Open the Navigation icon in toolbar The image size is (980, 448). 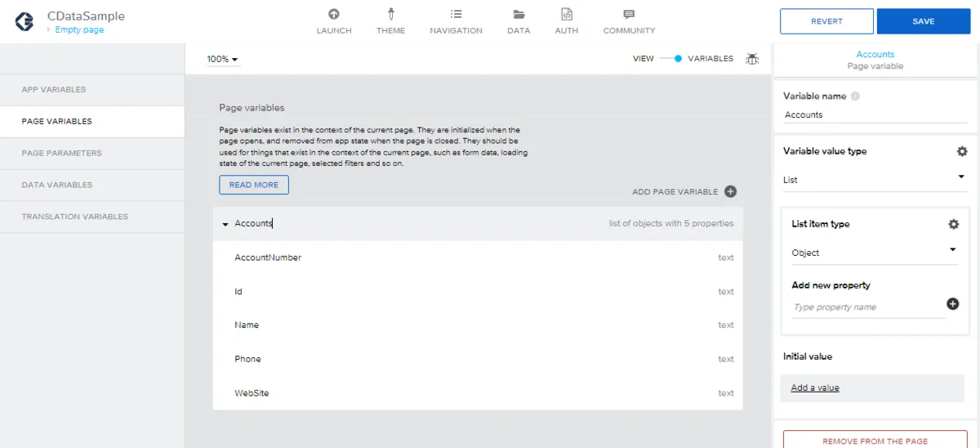pos(456,15)
